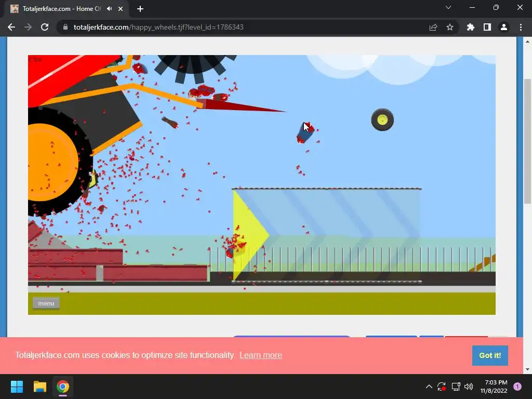Click the scrollbar up arrow
Image resolution: width=532 pixels, height=399 pixels.
tap(527, 42)
